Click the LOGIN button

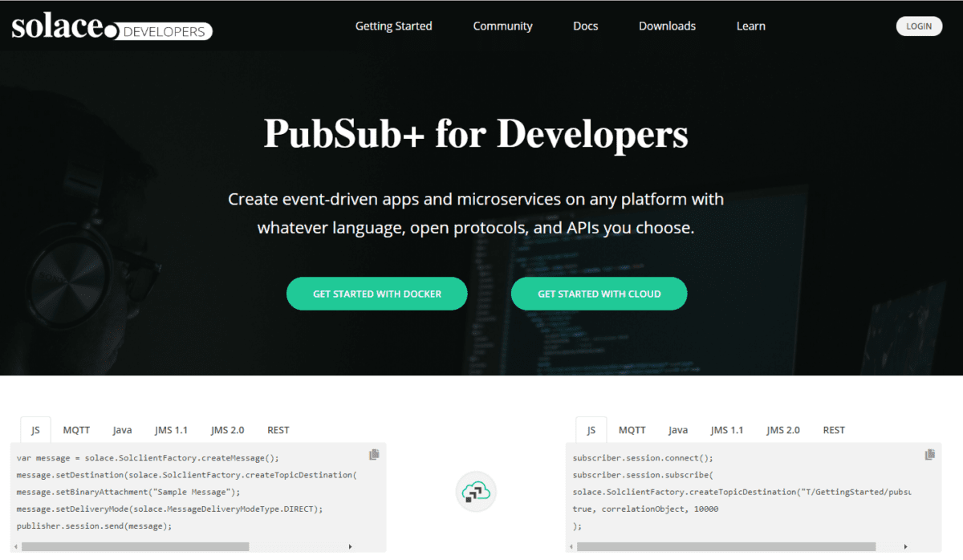click(919, 26)
